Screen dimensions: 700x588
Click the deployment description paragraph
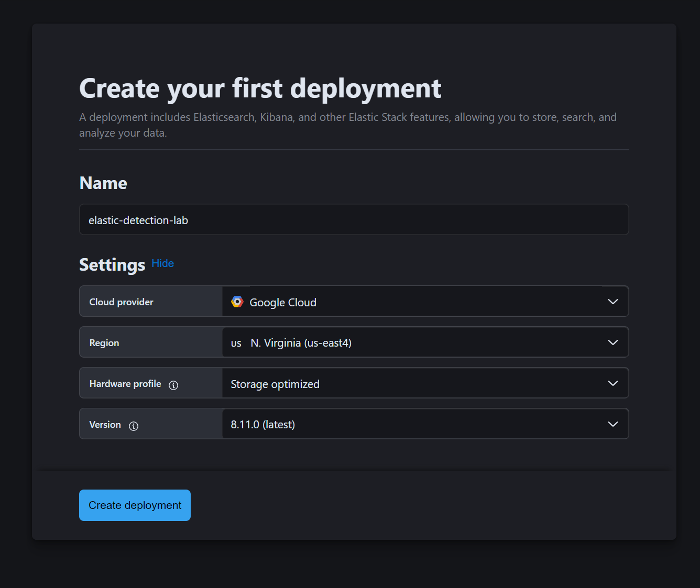[x=348, y=125]
